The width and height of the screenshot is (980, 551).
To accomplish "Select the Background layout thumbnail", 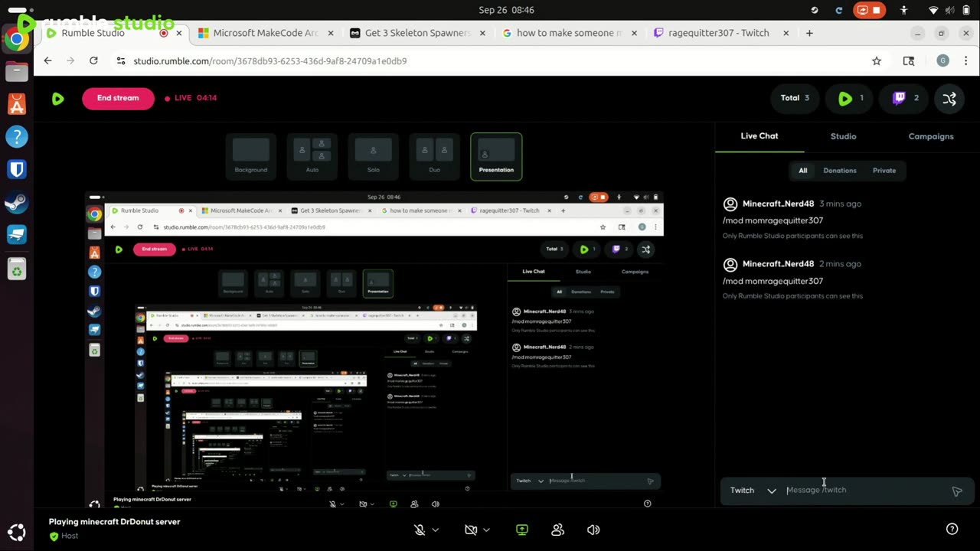I will click(251, 156).
